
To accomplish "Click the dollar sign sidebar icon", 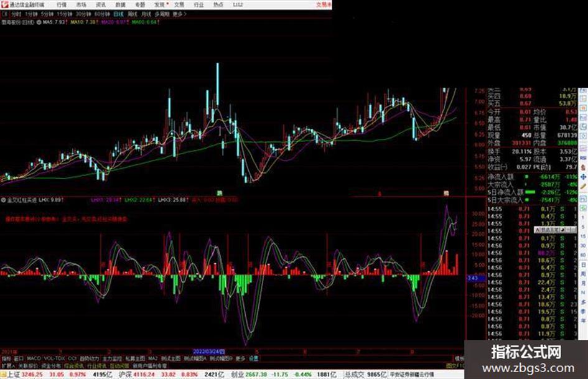I will (583, 167).
